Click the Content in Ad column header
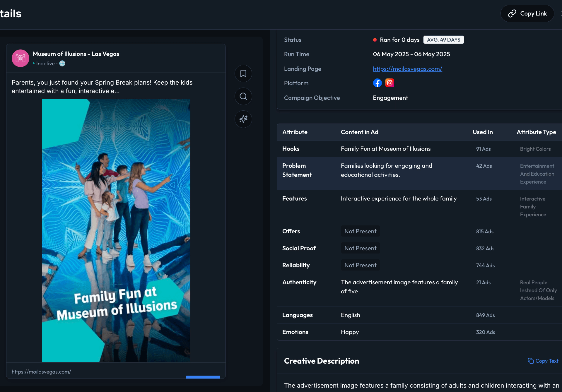Screen dimensions: 562x392 [x=360, y=132]
